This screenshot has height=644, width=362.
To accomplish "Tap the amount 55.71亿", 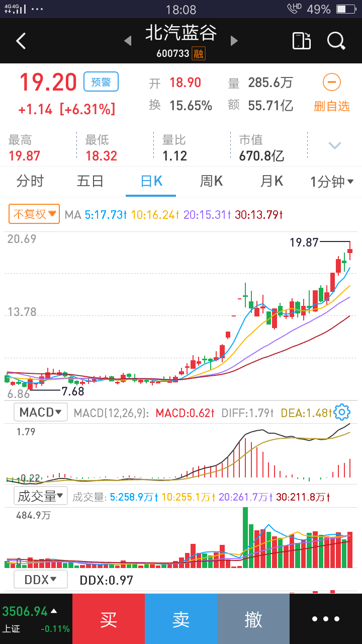I will (270, 106).
